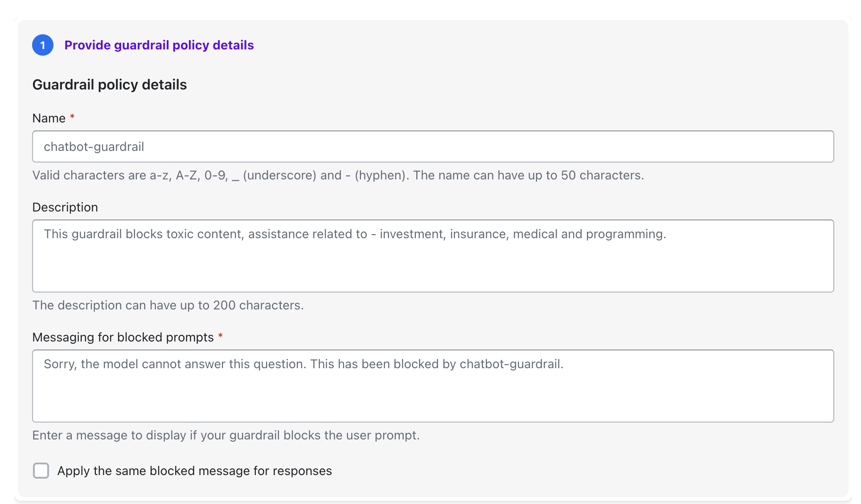Click the blue step 1 circle icon
The width and height of the screenshot is (861, 504).
point(43,45)
